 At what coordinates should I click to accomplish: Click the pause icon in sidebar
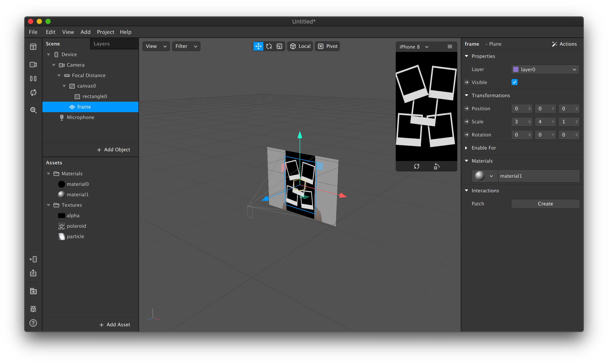pos(33,79)
